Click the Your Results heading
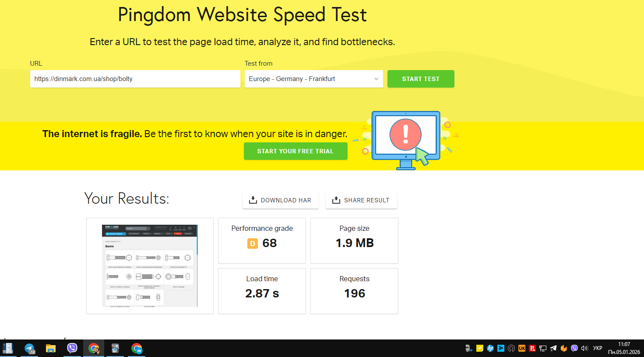 127,198
